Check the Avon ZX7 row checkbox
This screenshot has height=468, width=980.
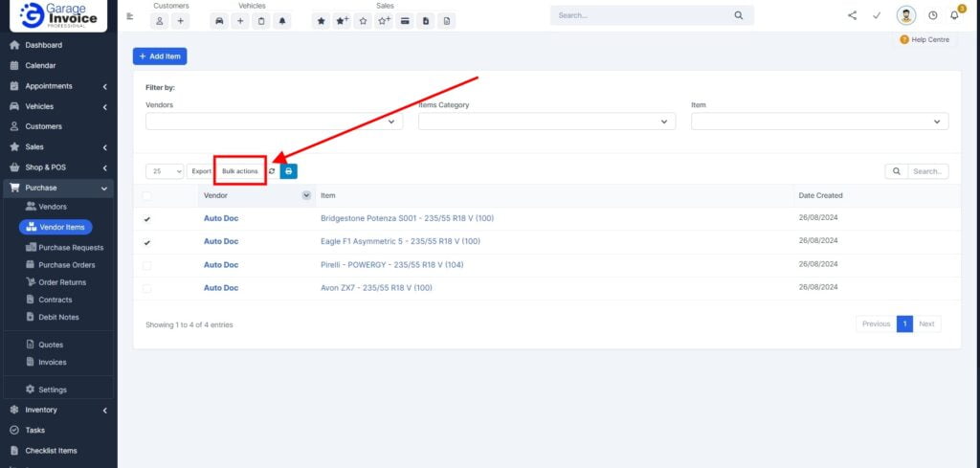[x=146, y=289]
